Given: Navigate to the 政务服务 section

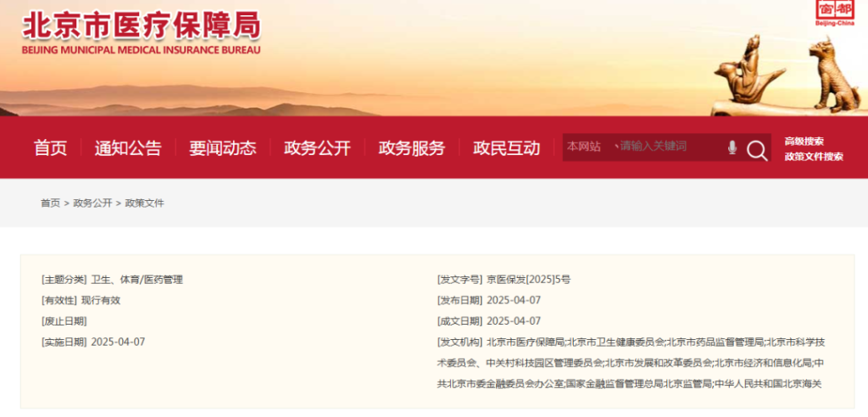Looking at the screenshot, I should pyautogui.click(x=411, y=148).
